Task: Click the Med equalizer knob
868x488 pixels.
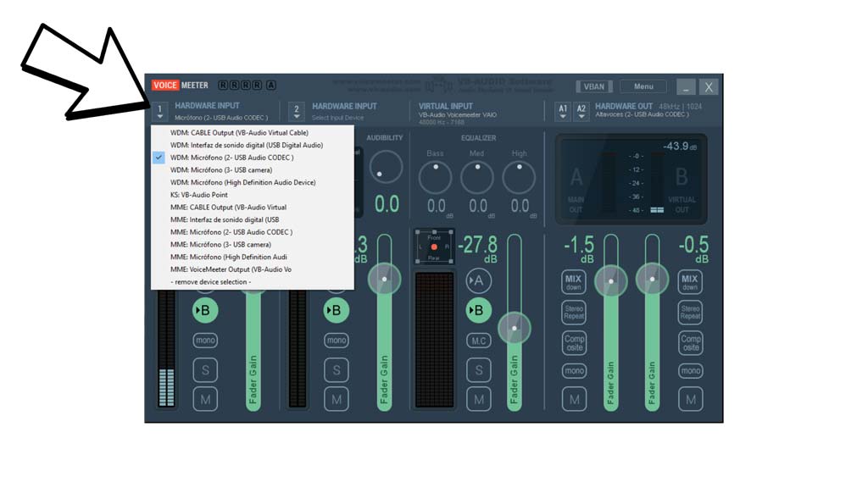Action: [x=477, y=177]
